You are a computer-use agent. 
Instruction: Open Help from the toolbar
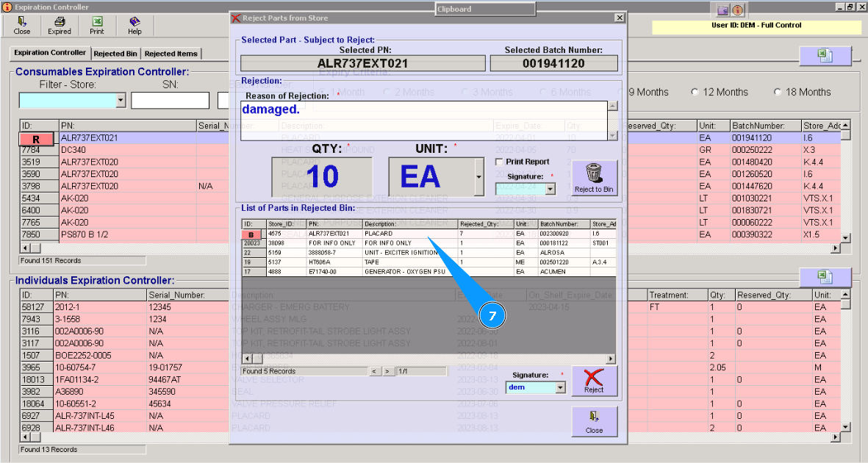(134, 26)
